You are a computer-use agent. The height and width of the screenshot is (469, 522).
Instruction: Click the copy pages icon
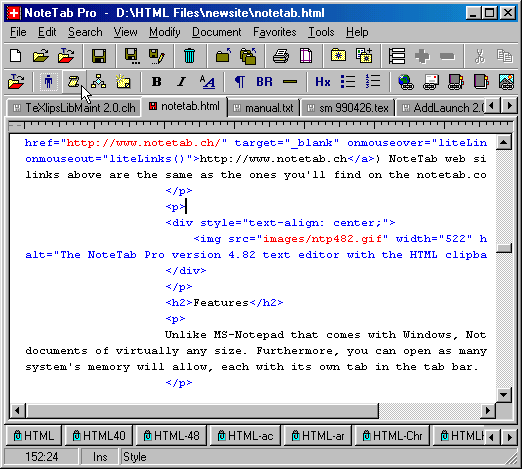coord(505,56)
